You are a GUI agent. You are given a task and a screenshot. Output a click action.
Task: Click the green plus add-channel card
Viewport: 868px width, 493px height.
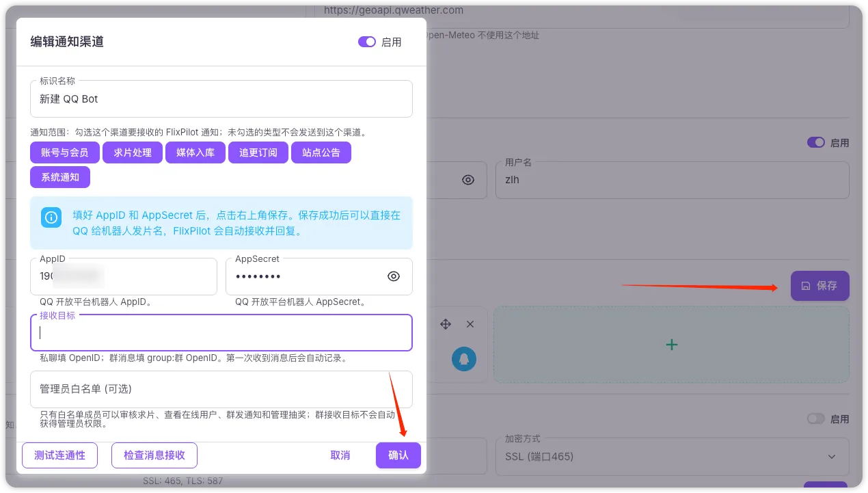coord(672,344)
